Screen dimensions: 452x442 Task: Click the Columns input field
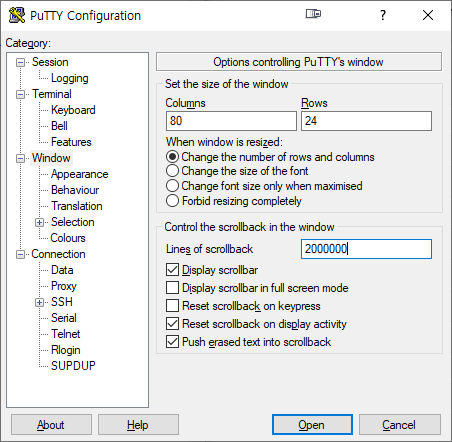pos(231,121)
